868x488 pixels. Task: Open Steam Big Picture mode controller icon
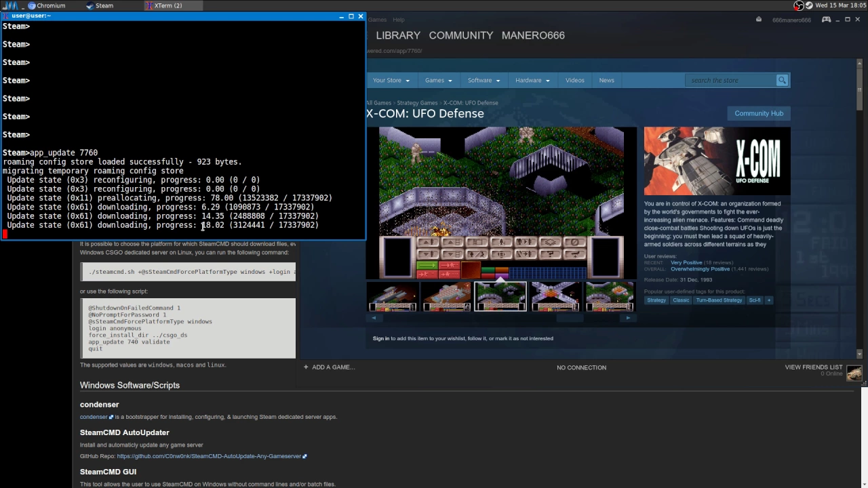pyautogui.click(x=826, y=20)
